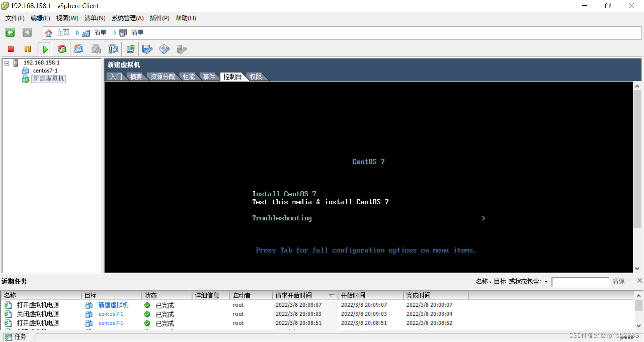Viewport: 644px width, 342px height.
Task: Click the vSphere Client title bar logo
Action: [5, 6]
